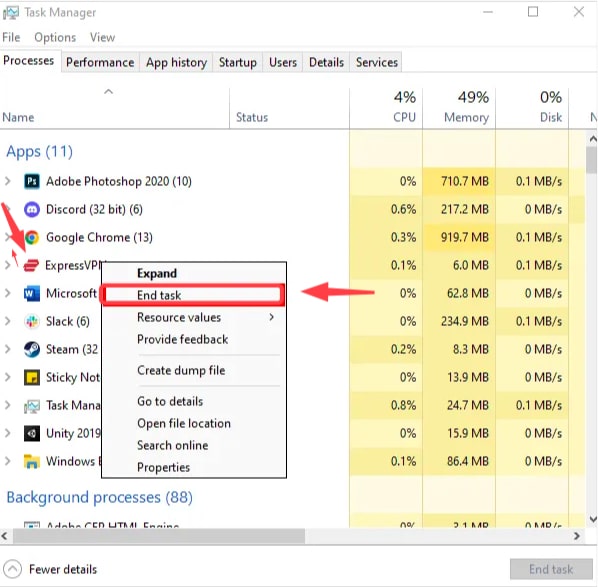Click the Background processes (88) heading
This screenshot has width=598, height=587.
[x=100, y=498]
